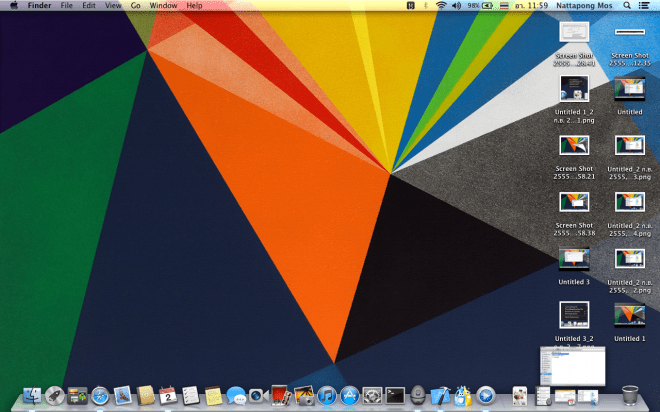Image resolution: width=660 pixels, height=412 pixels.
Task: Launch Safari from the dock
Action: [x=100, y=397]
